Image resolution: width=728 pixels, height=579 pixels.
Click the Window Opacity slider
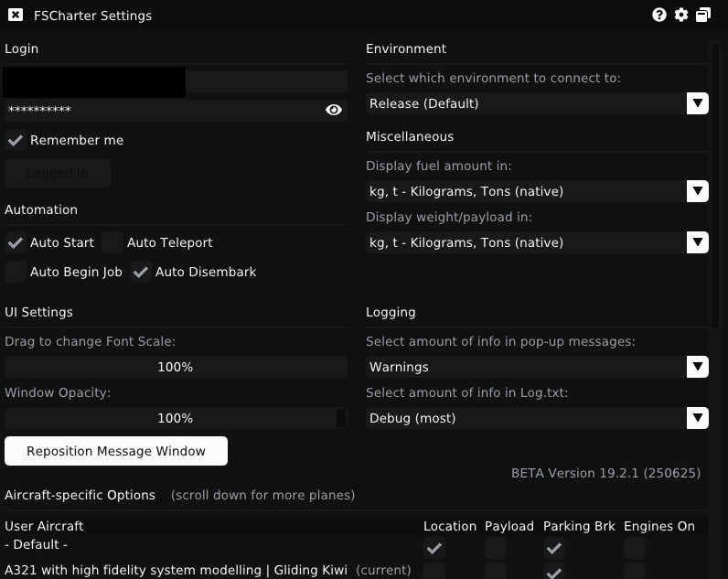coord(176,418)
